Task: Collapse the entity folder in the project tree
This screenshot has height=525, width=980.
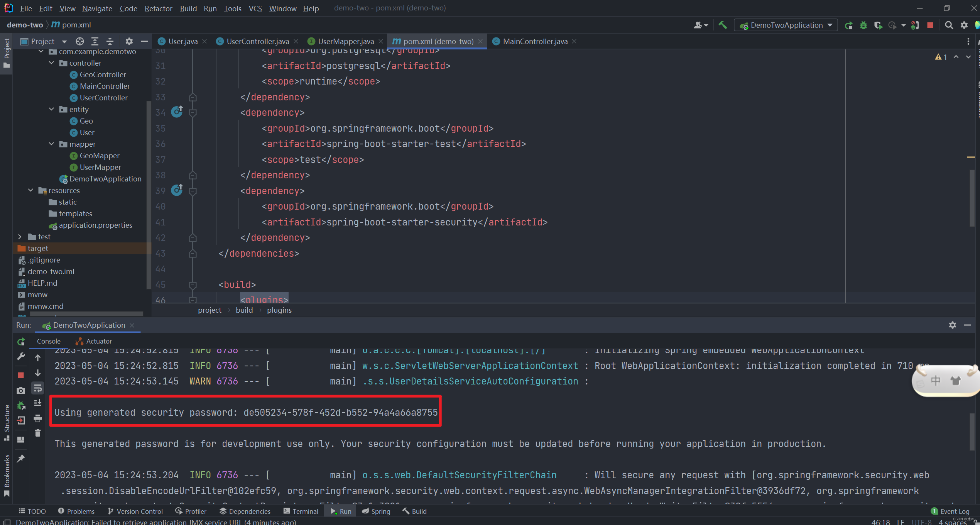Action: 52,109
